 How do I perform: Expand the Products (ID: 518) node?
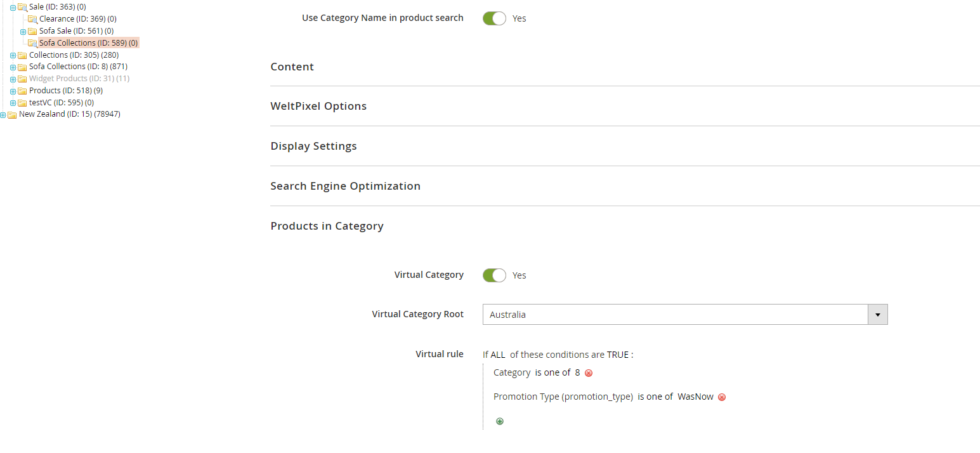click(13, 90)
